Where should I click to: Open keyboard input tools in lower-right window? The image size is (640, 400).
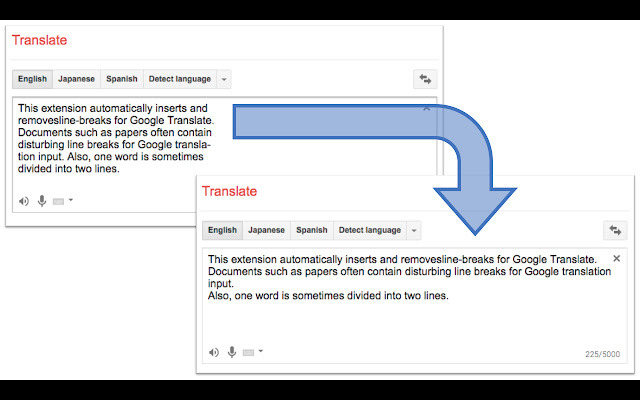(248, 352)
